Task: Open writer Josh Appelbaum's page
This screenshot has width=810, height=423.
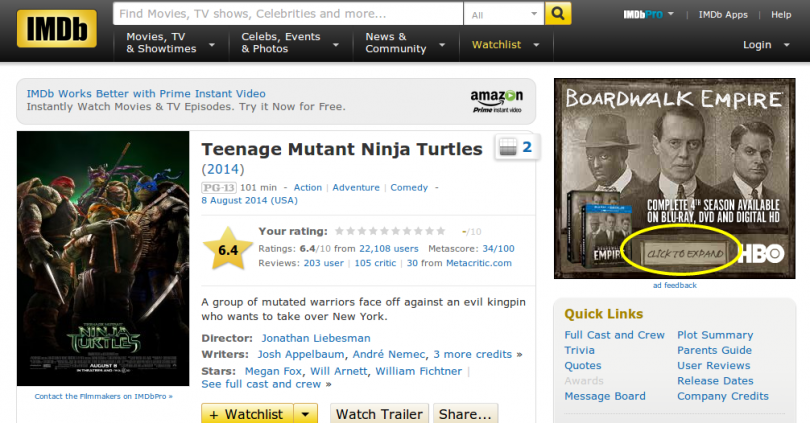Action: 301,354
